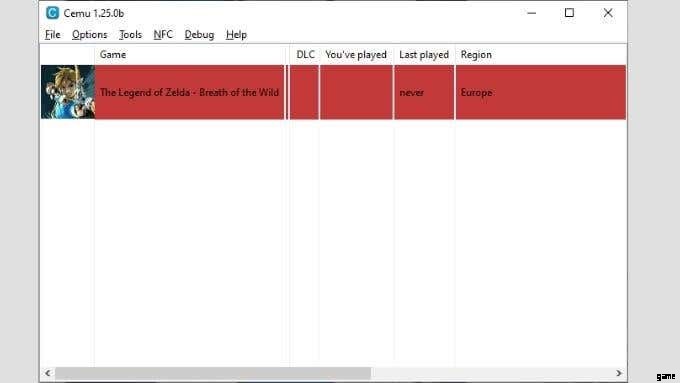Click the DLC column header
Screen dimensions: 680x383
pyautogui.click(x=305, y=55)
